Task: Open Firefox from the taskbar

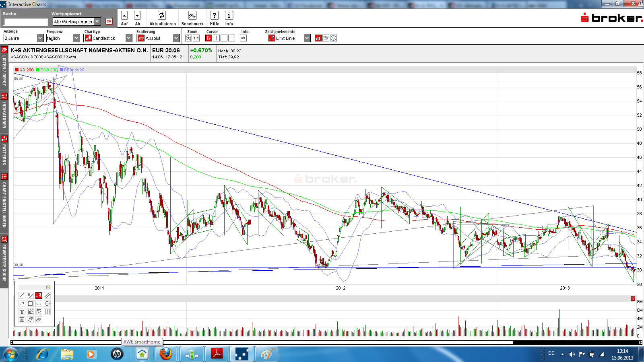Action: (166, 354)
